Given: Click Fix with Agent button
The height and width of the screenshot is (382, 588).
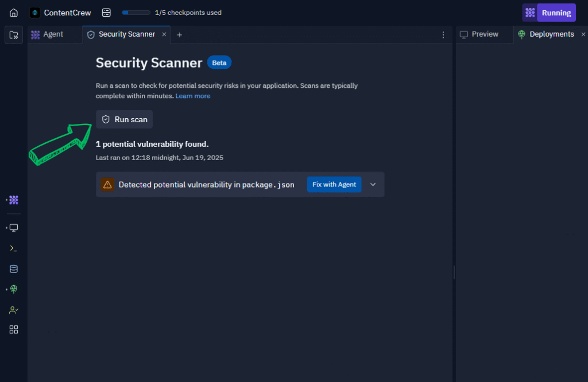Looking at the screenshot, I should point(334,185).
